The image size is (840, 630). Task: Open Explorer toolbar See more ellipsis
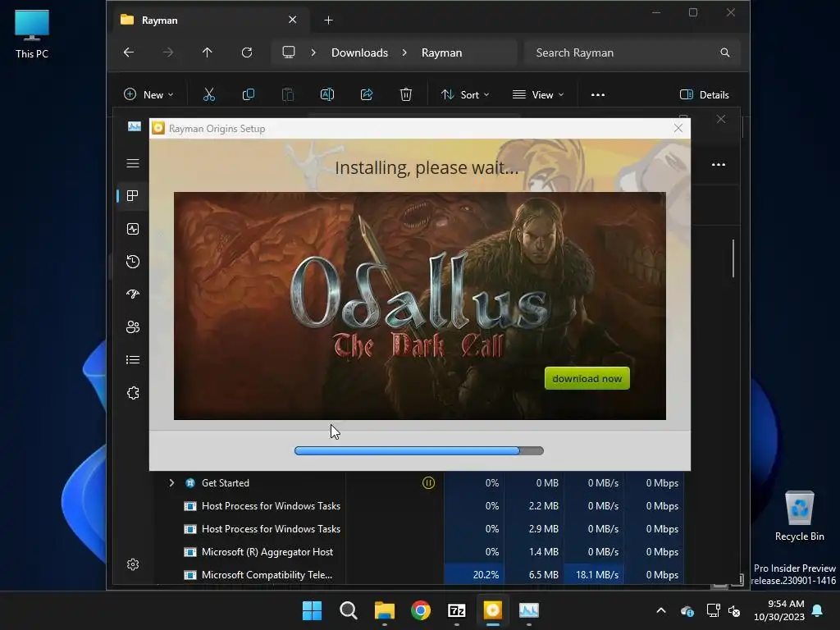click(598, 95)
